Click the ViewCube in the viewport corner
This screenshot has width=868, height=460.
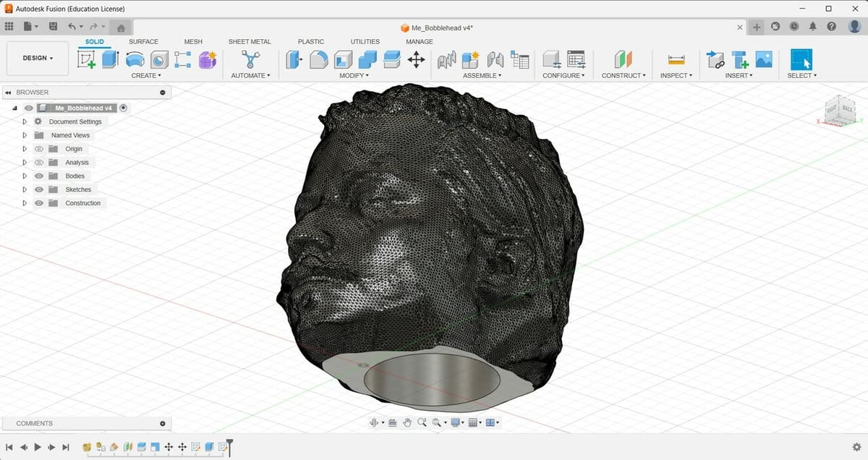click(840, 110)
